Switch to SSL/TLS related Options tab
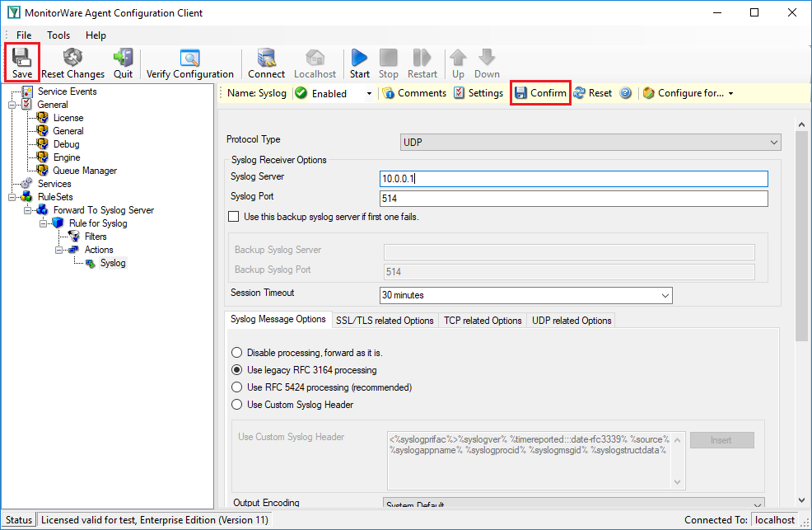Image resolution: width=812 pixels, height=530 pixels. pyautogui.click(x=385, y=321)
